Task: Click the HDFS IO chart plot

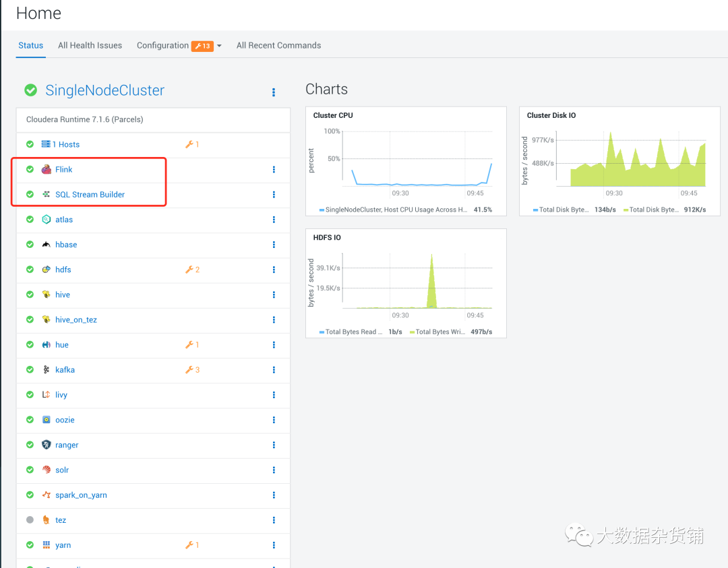Action: 417,281
